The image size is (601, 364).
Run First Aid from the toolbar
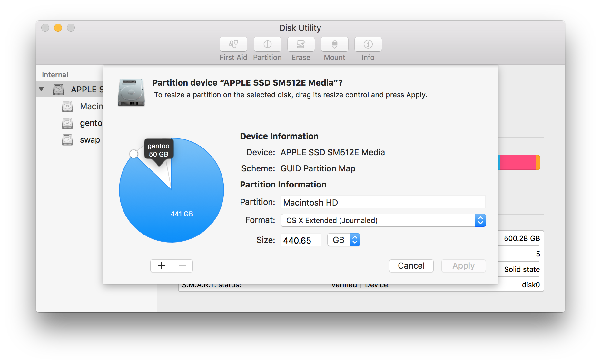click(x=233, y=44)
